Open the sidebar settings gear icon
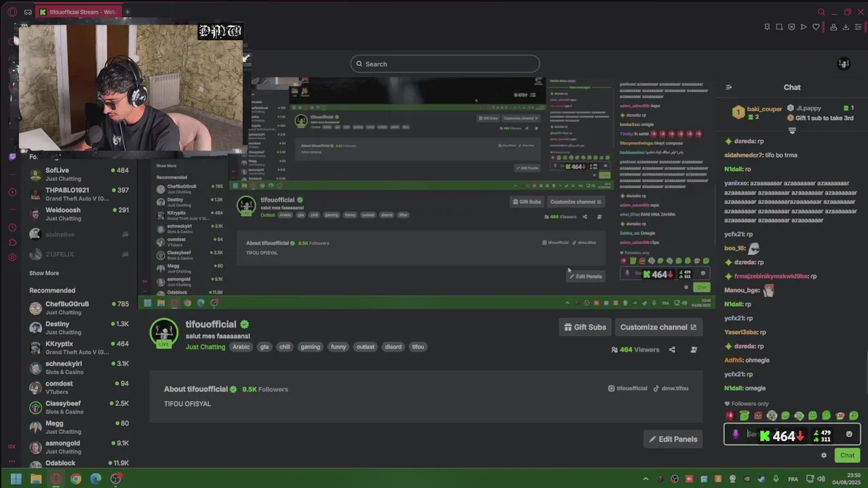 pyautogui.click(x=12, y=257)
